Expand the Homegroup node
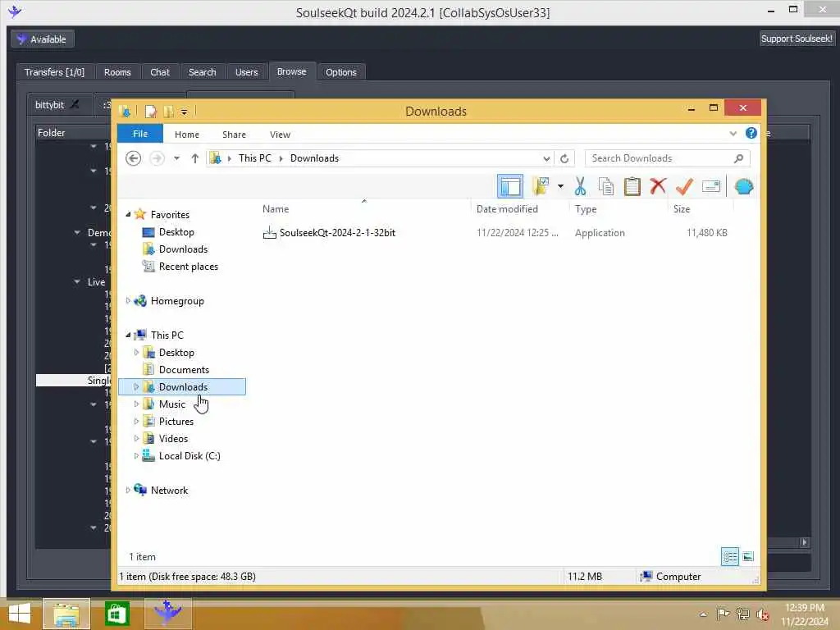Screen dimensions: 840x630 point(128,300)
